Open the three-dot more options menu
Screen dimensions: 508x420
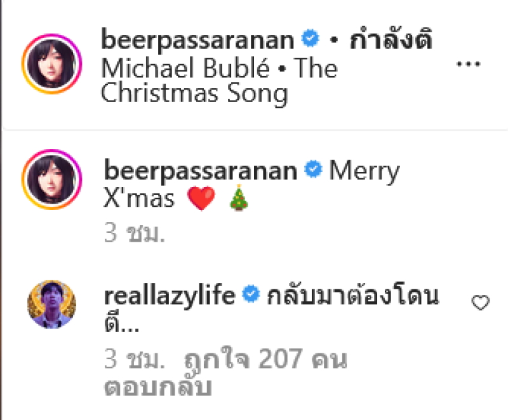point(468,63)
